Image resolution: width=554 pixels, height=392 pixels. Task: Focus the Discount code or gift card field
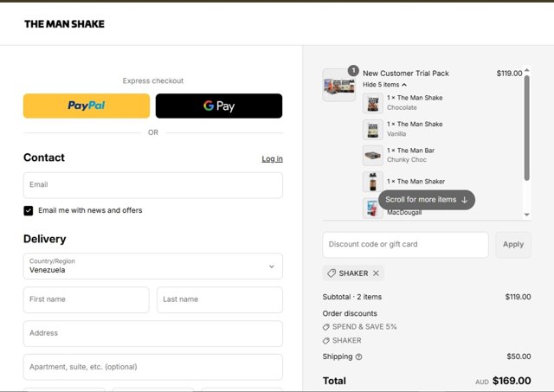(x=406, y=245)
